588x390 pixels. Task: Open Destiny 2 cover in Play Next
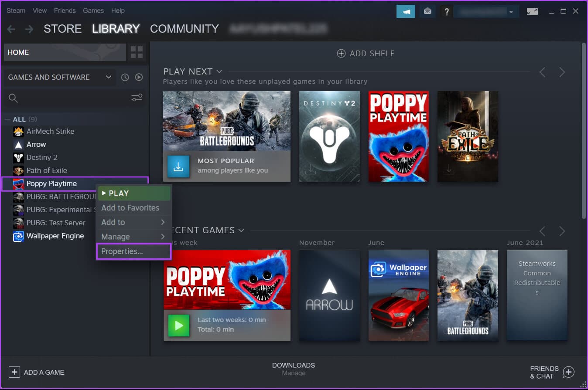coord(330,136)
